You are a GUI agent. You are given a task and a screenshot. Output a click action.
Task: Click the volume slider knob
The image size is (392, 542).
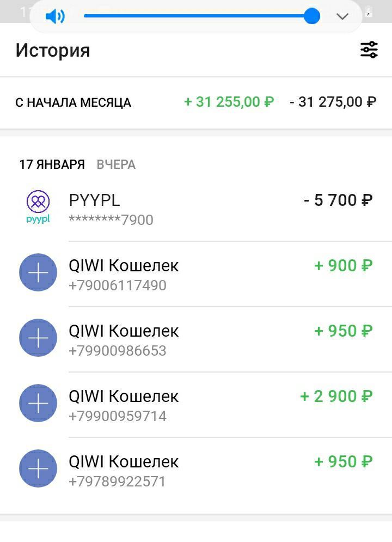311,16
